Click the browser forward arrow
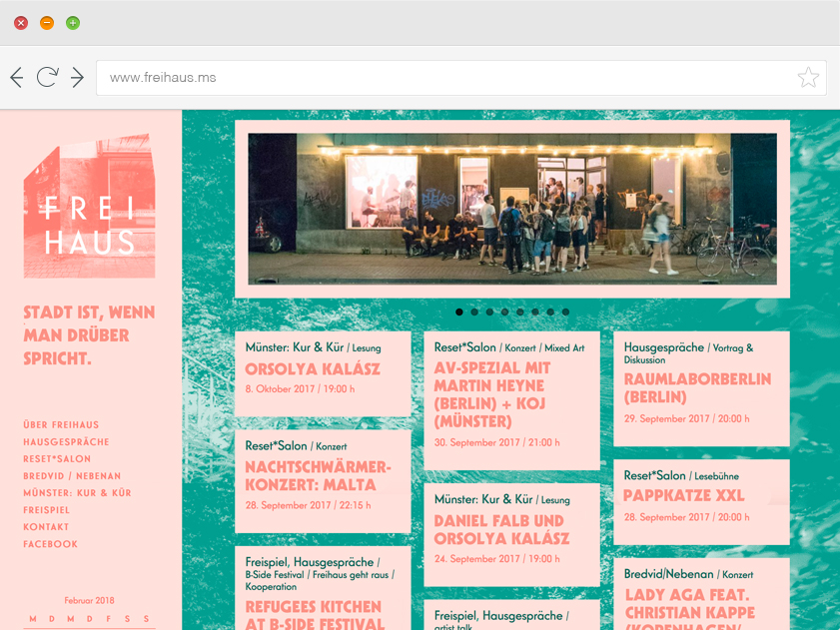 (x=77, y=78)
